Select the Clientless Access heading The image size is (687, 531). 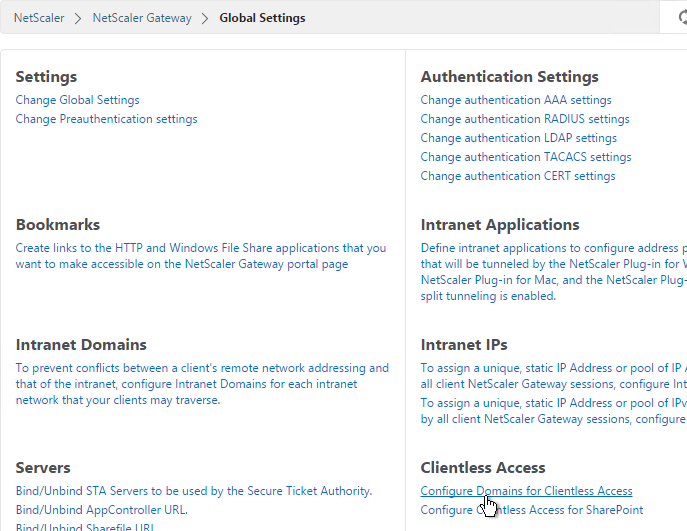pyautogui.click(x=483, y=468)
